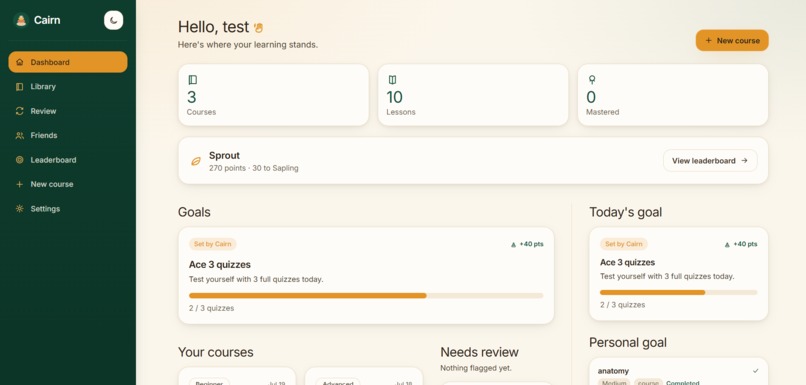This screenshot has height=385, width=806.
Task: Click the Goals section heading
Action: (194, 212)
